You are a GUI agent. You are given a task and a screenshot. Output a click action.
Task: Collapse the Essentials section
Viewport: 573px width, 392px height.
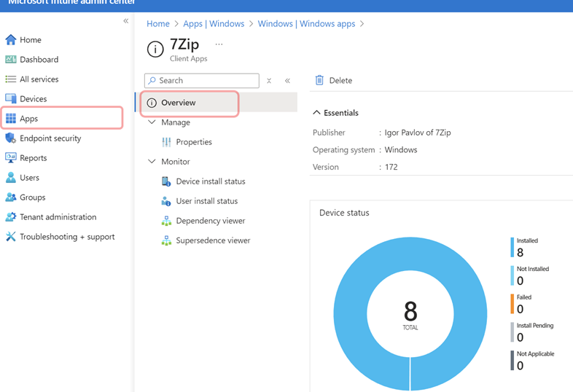[316, 112]
